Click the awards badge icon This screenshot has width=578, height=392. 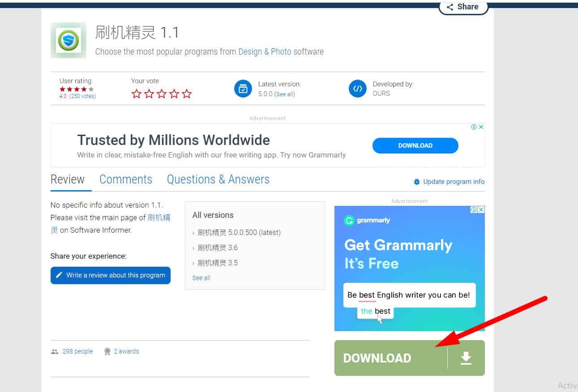pyautogui.click(x=107, y=352)
